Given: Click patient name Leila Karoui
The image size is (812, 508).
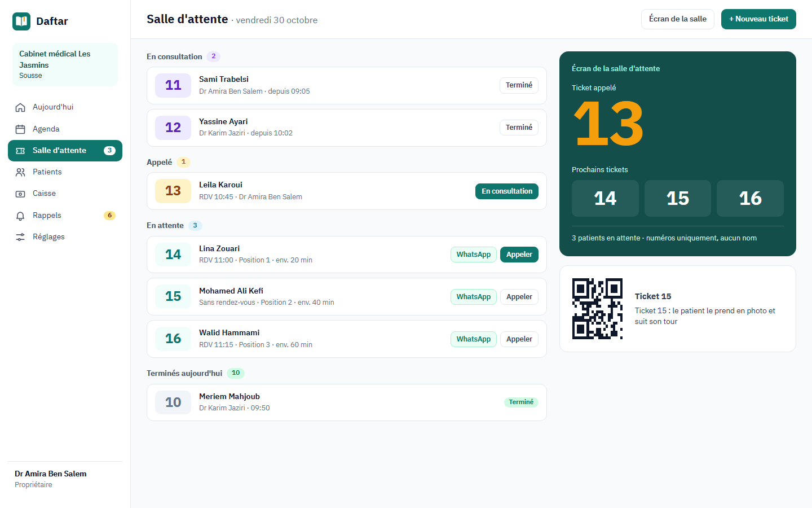Looking at the screenshot, I should (220, 185).
